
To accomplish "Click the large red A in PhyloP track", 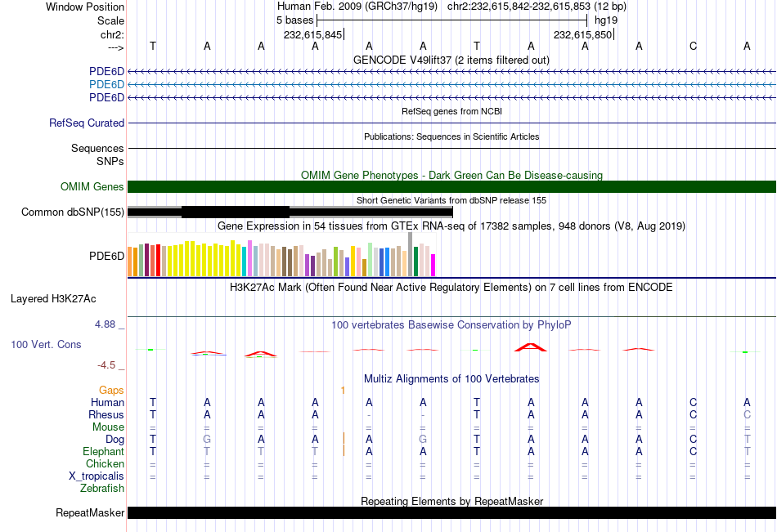I will coord(531,346).
